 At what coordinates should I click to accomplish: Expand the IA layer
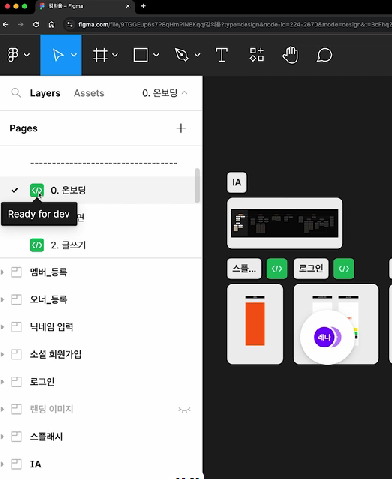click(3, 464)
